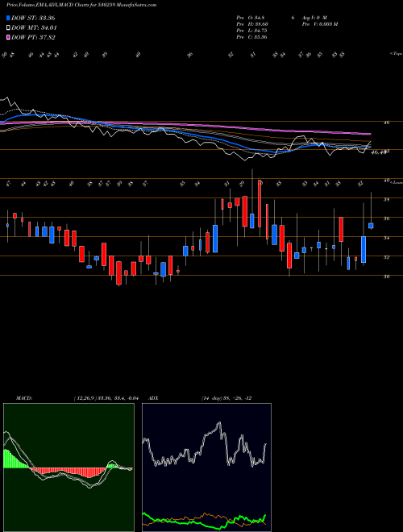Click the 'Pre H: 38.60' value
The width and height of the screenshot is (403, 532).
[253, 24]
